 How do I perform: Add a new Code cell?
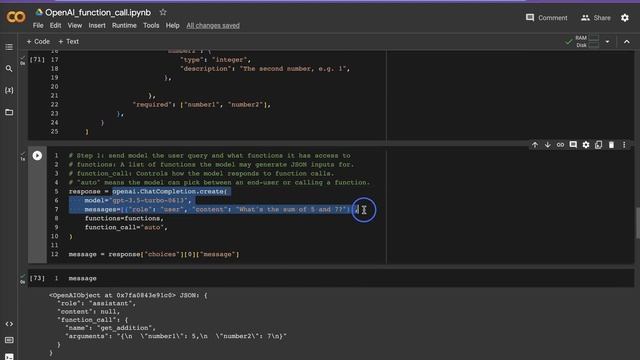(x=38, y=42)
